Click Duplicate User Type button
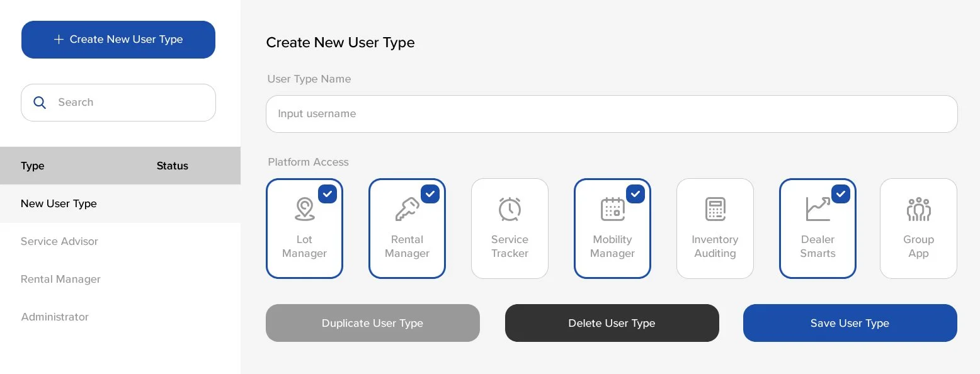The height and width of the screenshot is (374, 980). pyautogui.click(x=373, y=323)
